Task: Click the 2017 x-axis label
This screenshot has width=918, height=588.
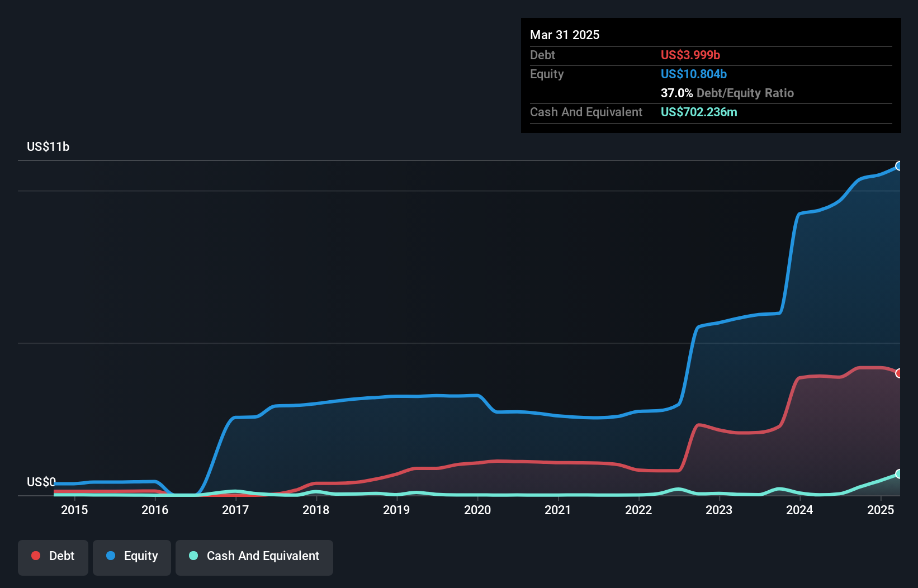Action: [x=235, y=510]
